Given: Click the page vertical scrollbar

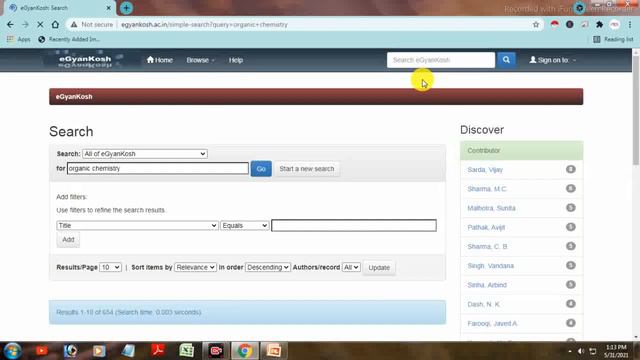Looking at the screenshot, I should pyautogui.click(x=636, y=111).
